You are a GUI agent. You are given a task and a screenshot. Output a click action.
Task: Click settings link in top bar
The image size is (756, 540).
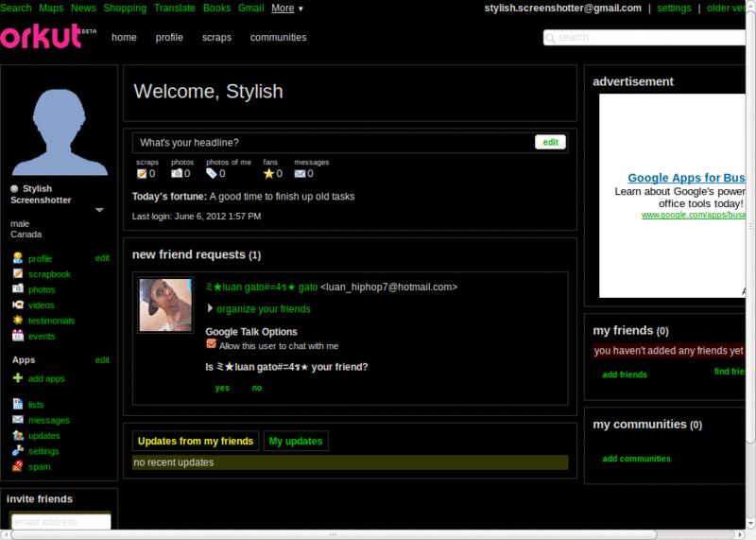click(674, 9)
